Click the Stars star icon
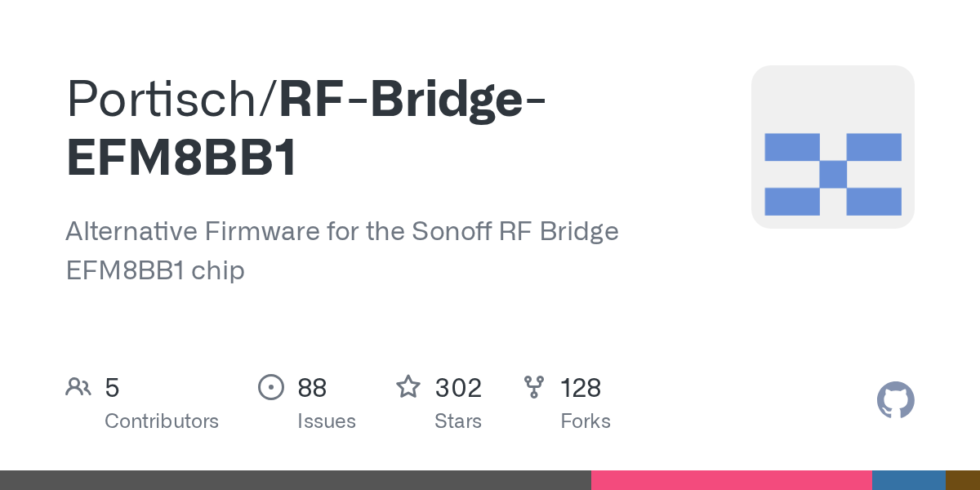980x490 pixels. [x=408, y=387]
